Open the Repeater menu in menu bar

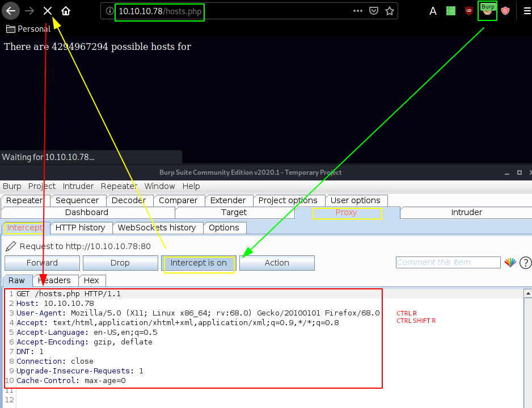point(119,186)
